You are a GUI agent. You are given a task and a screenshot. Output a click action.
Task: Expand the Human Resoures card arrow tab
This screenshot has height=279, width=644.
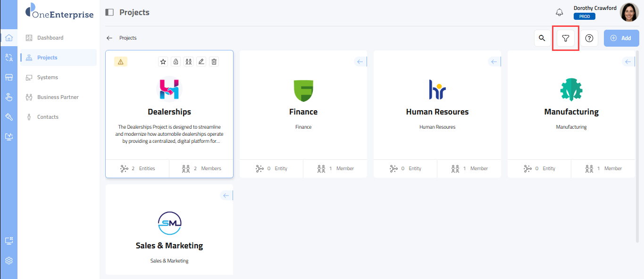pos(494,62)
